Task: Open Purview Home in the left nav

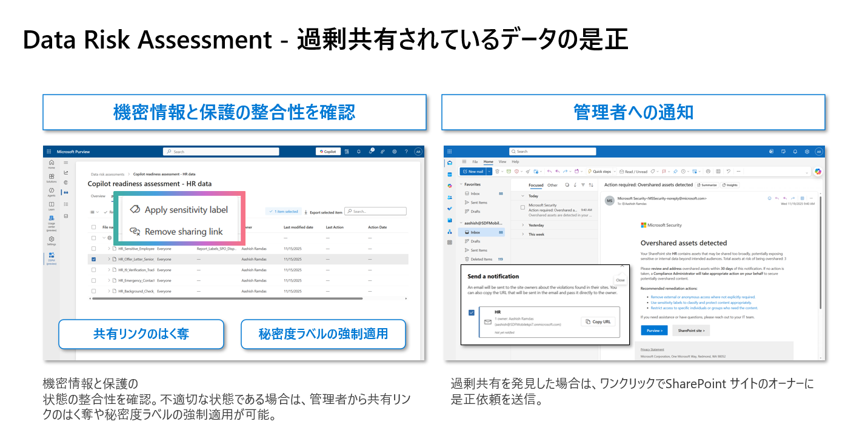Action: tap(52, 164)
